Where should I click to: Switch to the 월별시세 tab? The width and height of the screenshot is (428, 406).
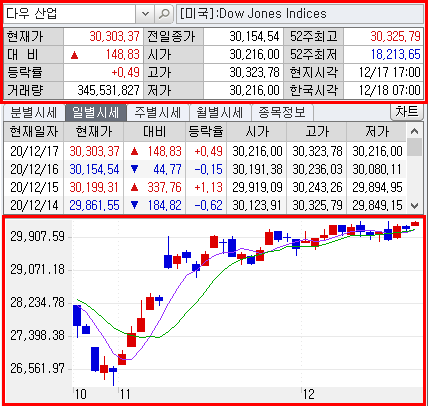tap(220, 113)
